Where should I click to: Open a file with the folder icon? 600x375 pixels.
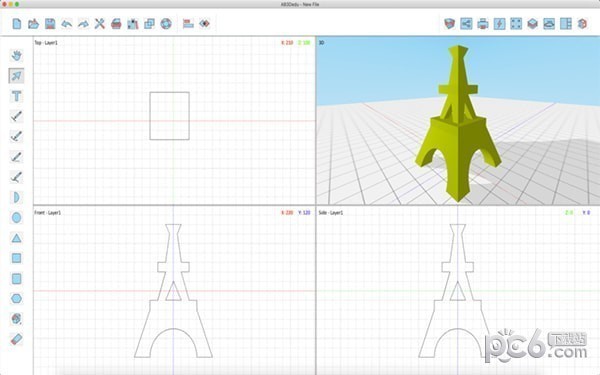coord(33,24)
